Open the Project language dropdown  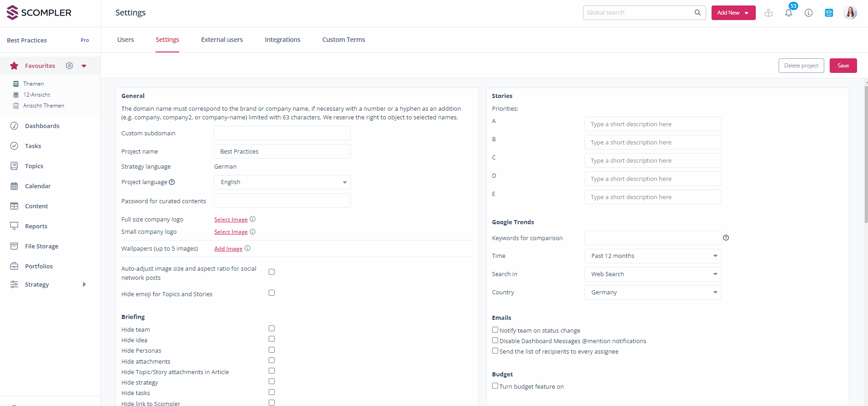[282, 182]
